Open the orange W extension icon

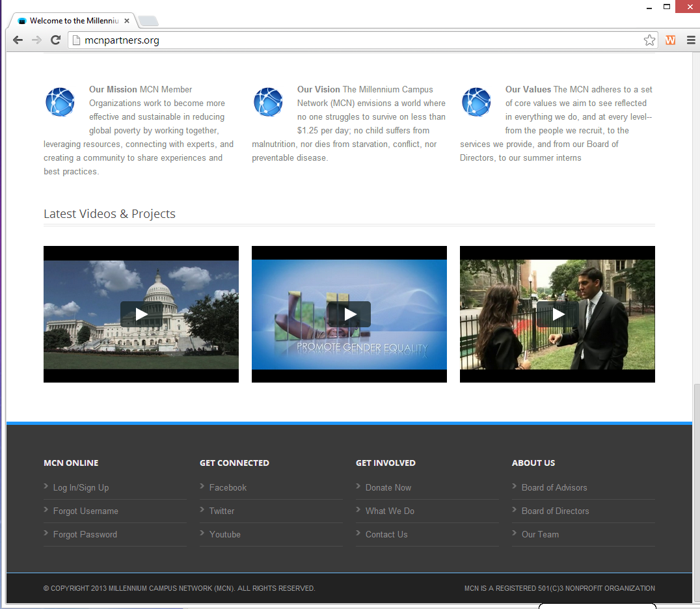click(x=670, y=40)
